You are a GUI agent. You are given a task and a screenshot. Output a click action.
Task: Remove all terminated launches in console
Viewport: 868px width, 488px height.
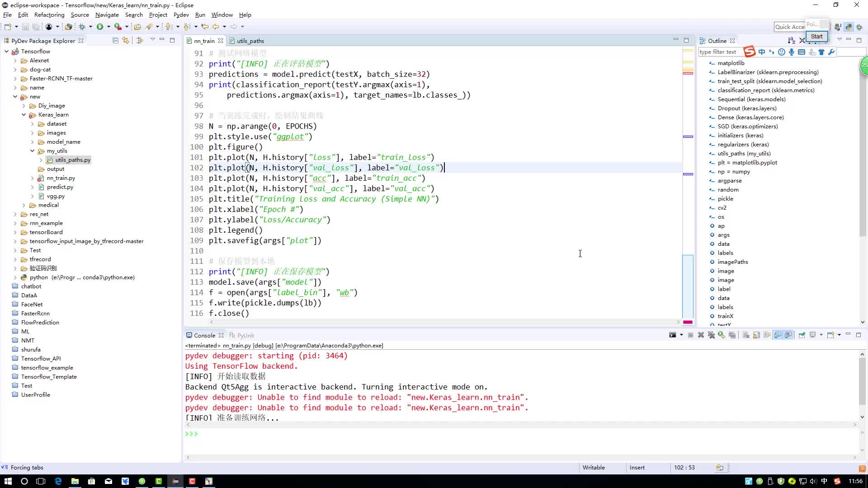[x=711, y=335]
